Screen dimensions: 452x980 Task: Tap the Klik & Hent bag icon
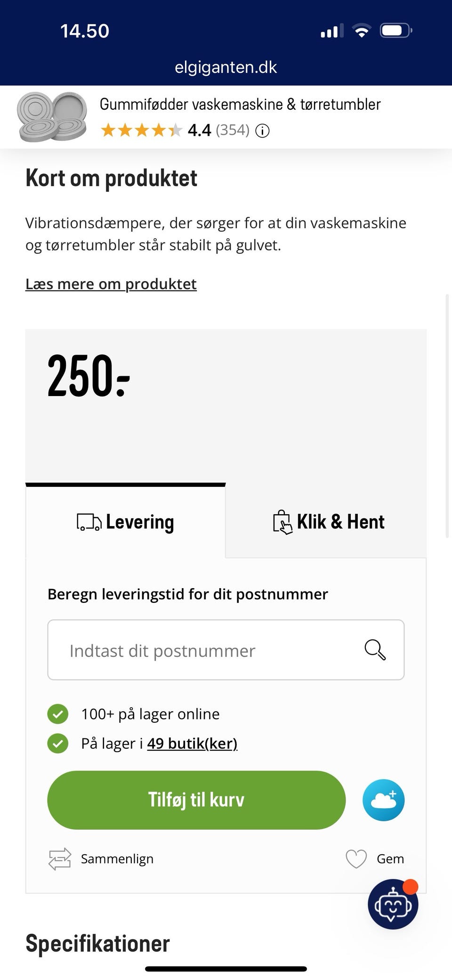(282, 522)
